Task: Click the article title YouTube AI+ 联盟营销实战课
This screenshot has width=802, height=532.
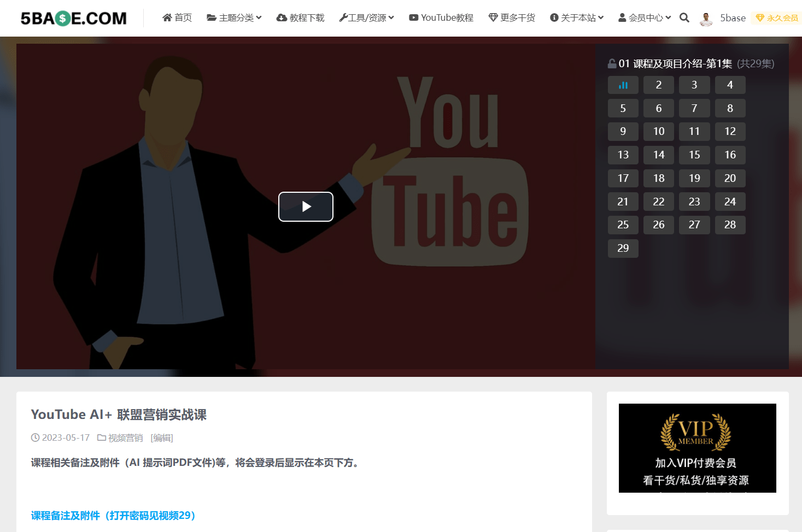Action: tap(119, 415)
